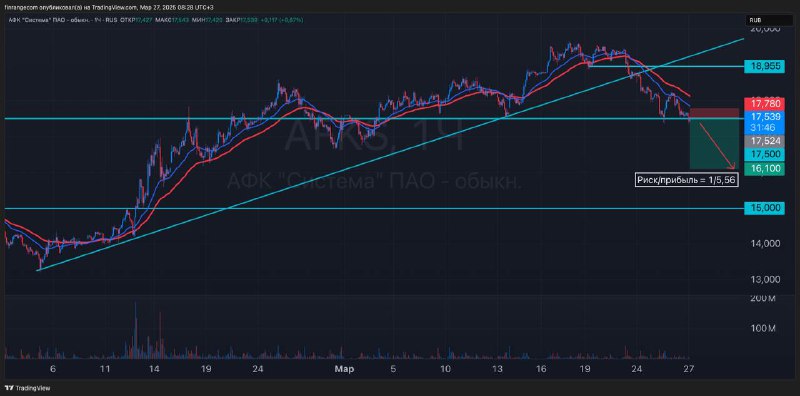Viewport: 800px width, 396px height.
Task: Click the gray 17,524 price label
Action: click(x=763, y=141)
